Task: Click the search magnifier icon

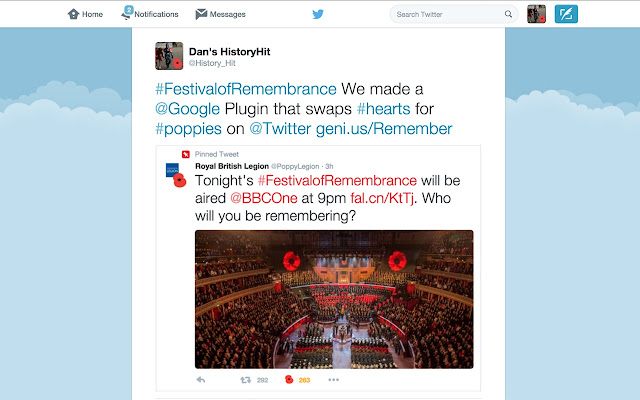Action: tap(508, 14)
